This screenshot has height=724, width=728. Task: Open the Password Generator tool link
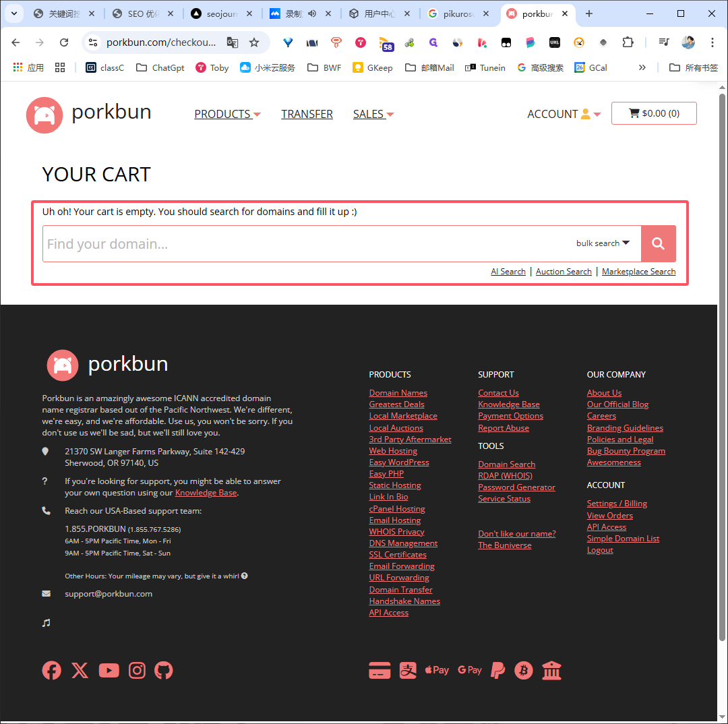[x=516, y=487]
